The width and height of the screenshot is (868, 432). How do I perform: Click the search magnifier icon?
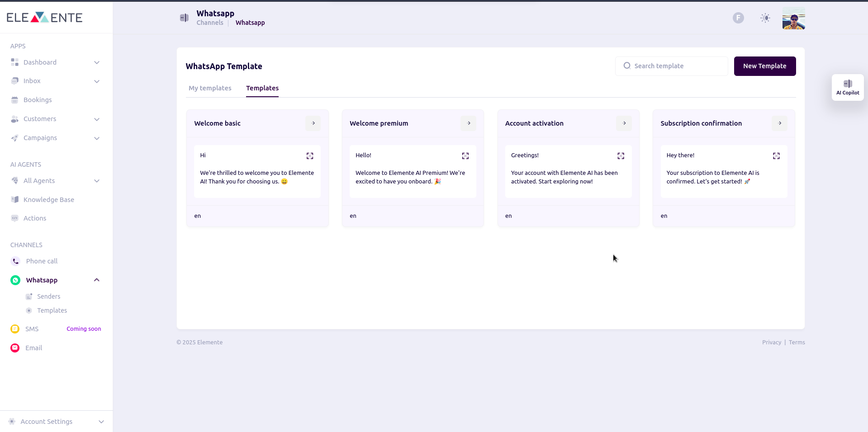point(627,66)
